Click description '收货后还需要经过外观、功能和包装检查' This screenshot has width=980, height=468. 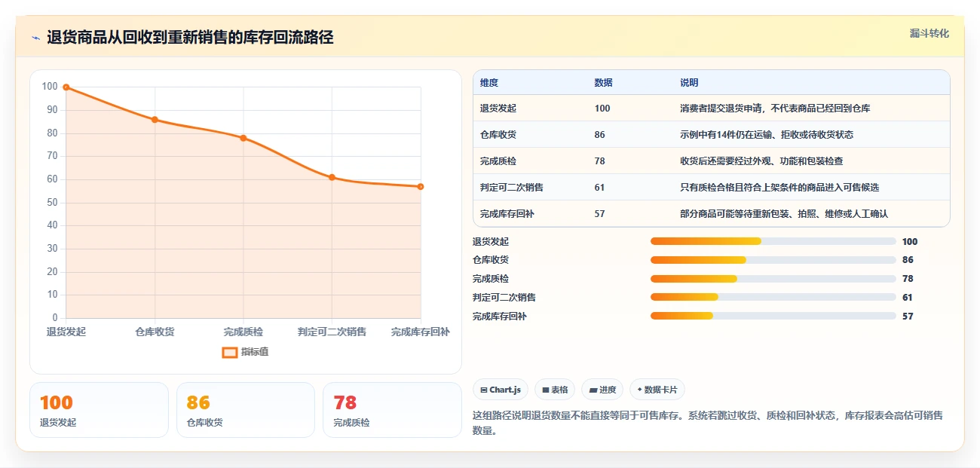[x=761, y=161]
